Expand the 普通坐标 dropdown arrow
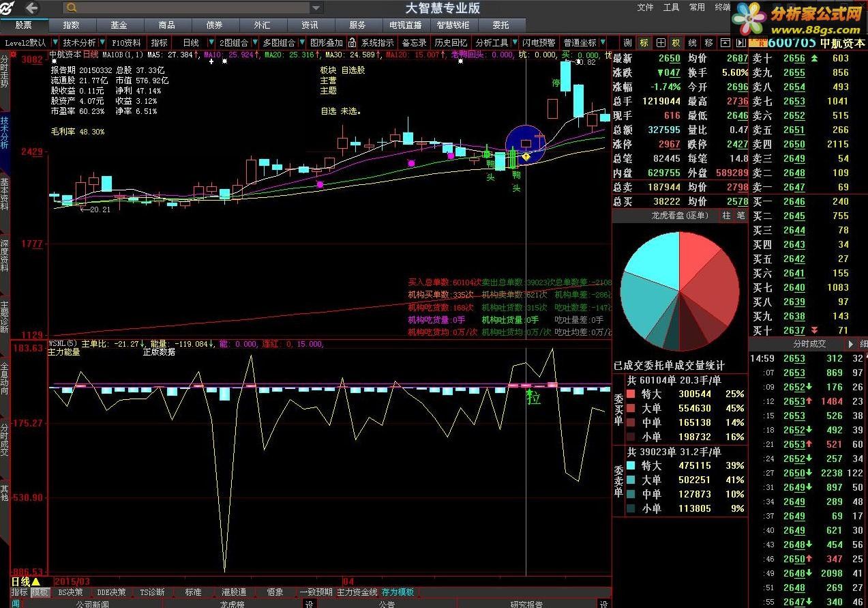 [603, 42]
